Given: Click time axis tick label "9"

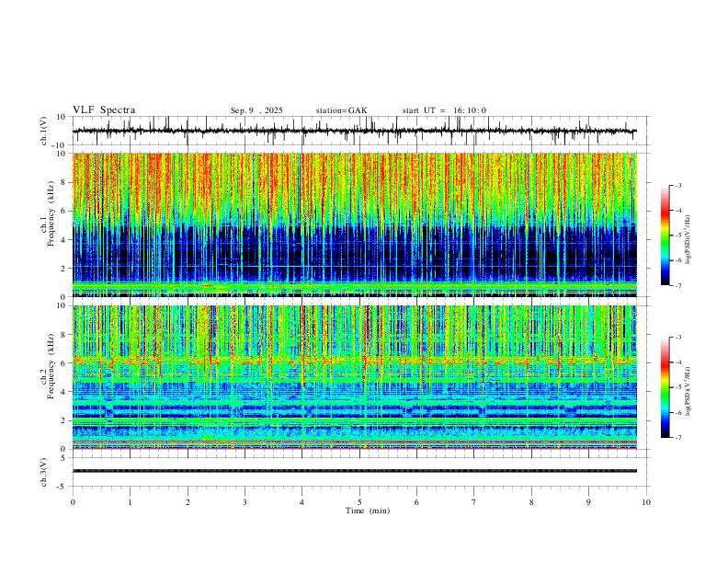Looking at the screenshot, I should click(588, 502).
